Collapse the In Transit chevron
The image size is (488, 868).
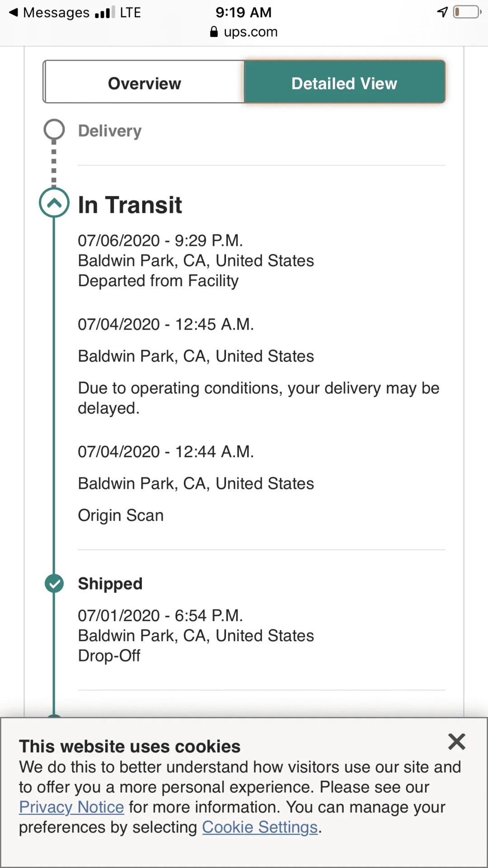tap(54, 203)
